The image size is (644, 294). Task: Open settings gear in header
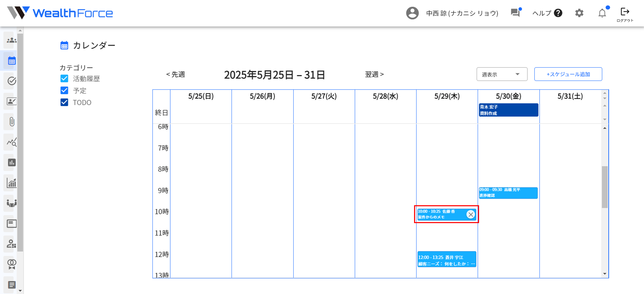click(x=579, y=13)
